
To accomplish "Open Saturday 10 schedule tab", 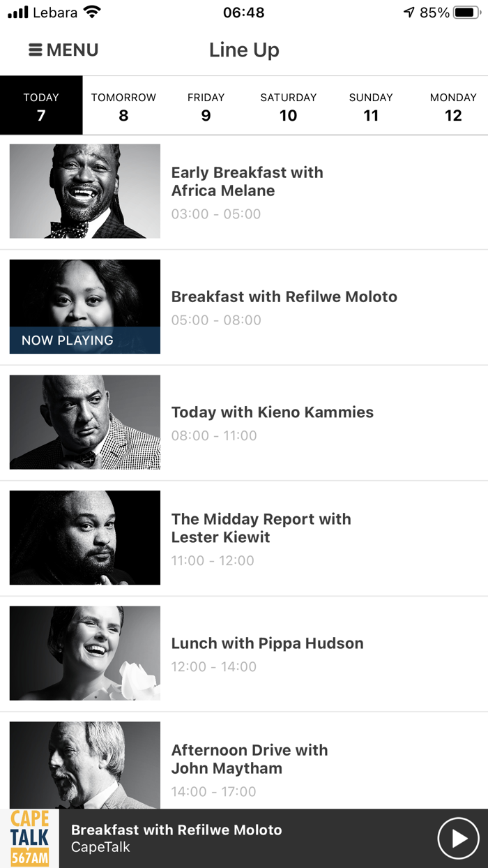I will click(x=288, y=106).
